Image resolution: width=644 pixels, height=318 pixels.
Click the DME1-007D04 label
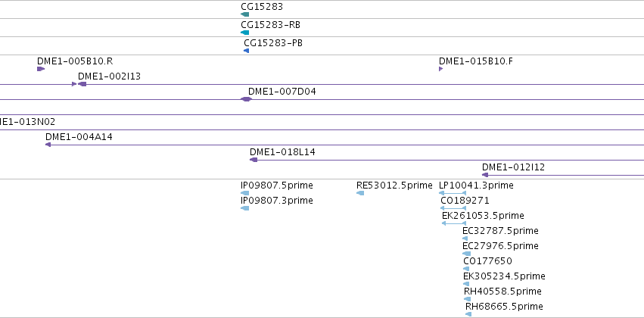[282, 92]
